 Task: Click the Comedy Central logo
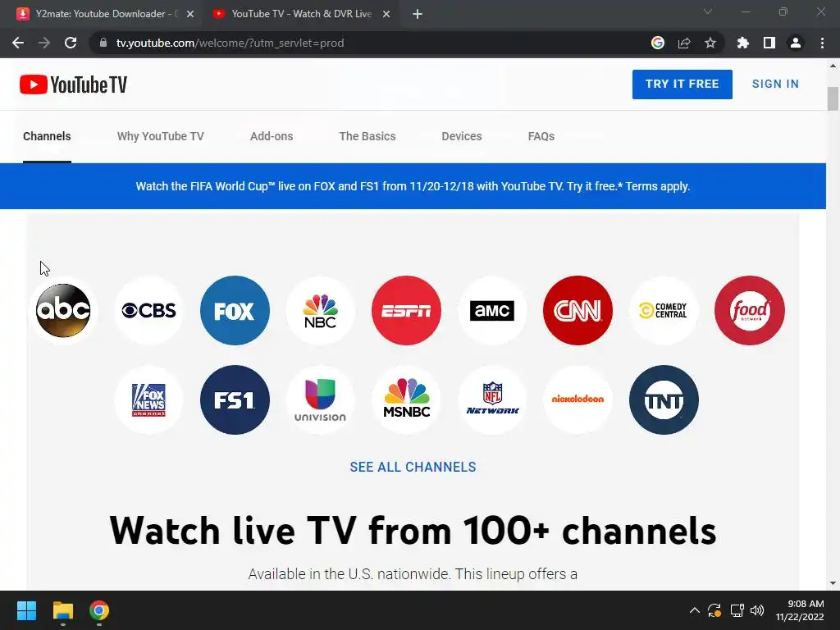pos(663,311)
